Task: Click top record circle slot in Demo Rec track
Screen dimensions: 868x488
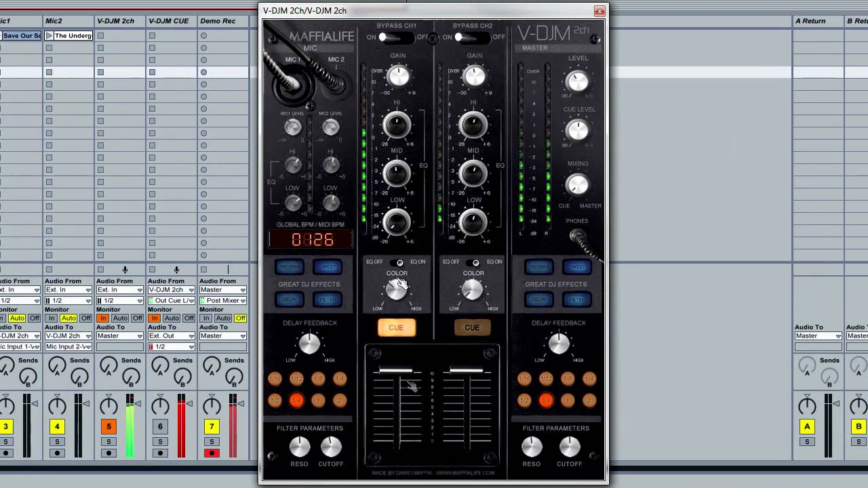Action: pos(203,36)
